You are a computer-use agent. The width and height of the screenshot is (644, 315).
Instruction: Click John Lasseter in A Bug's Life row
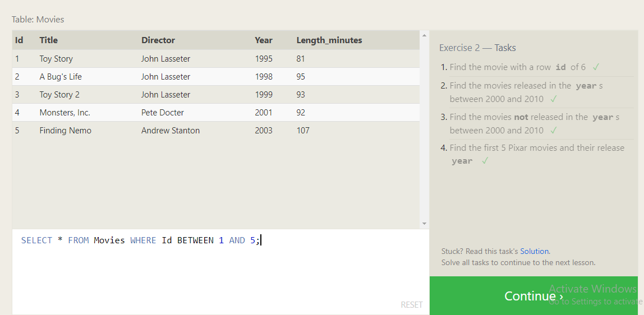pyautogui.click(x=165, y=77)
